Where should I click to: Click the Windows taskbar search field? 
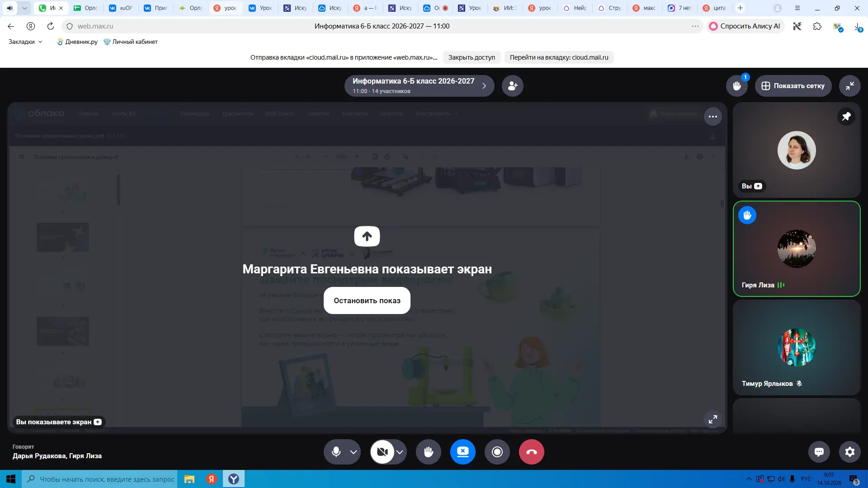99,479
